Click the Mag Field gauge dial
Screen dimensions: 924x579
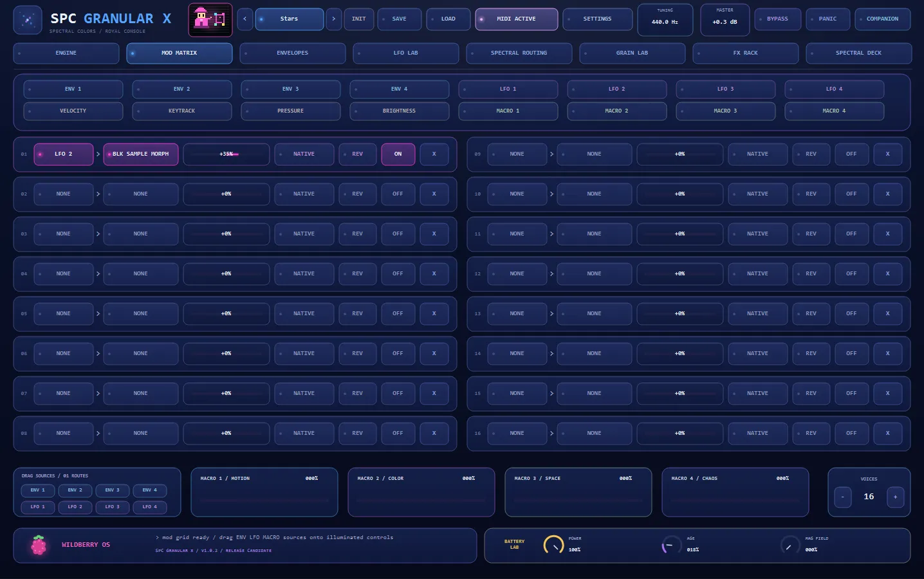pos(790,546)
